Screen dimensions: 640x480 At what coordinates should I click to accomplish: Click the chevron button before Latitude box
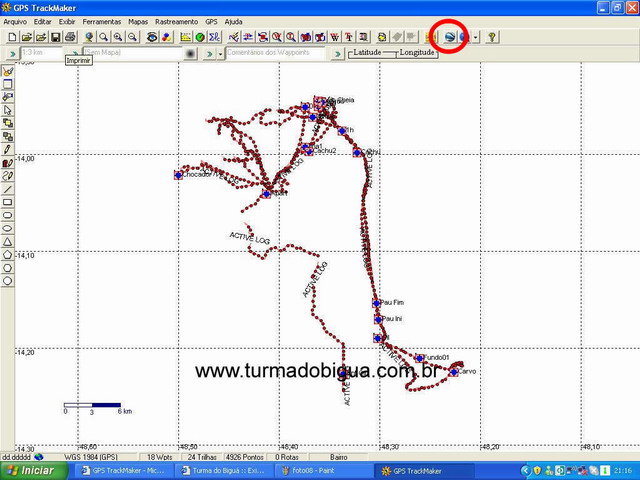coord(338,53)
